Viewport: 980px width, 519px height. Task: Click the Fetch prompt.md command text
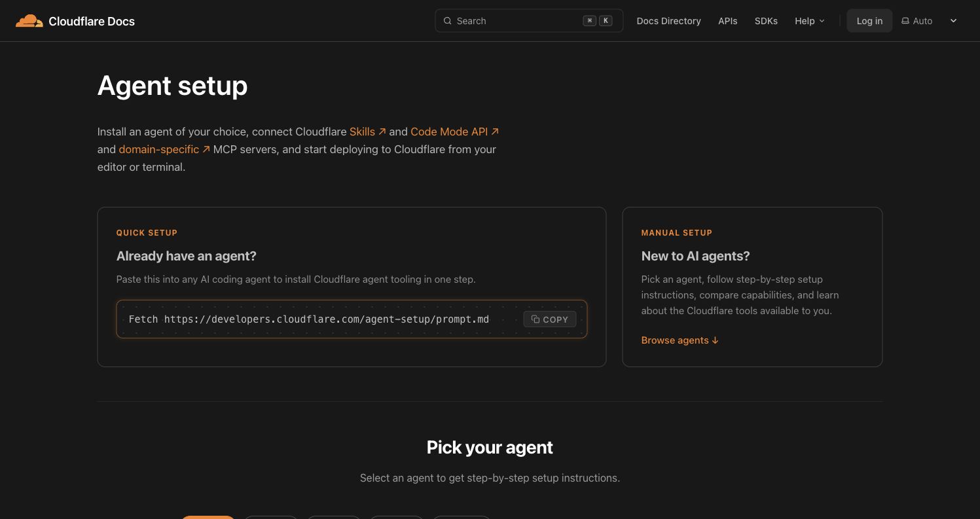308,319
